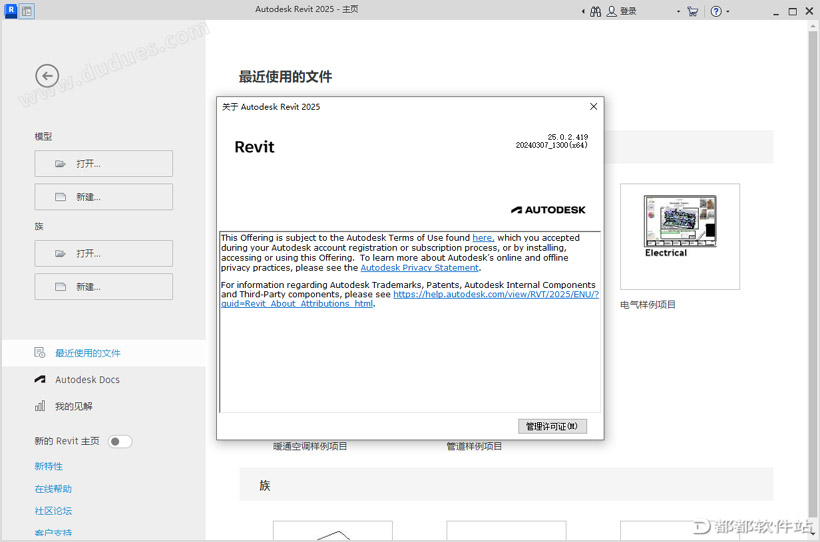This screenshot has height=542, width=820.
Task: Click 打开 under the 模型 section
Action: click(x=104, y=164)
